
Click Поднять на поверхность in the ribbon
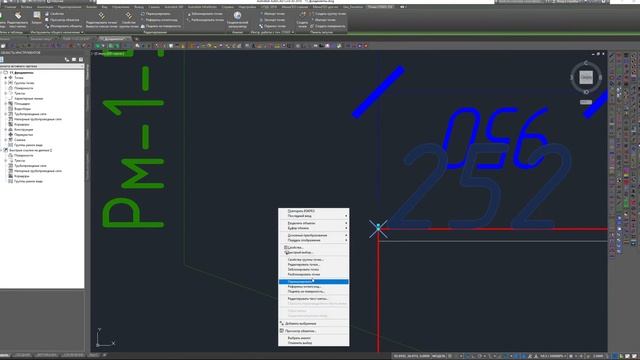pos(161,26)
